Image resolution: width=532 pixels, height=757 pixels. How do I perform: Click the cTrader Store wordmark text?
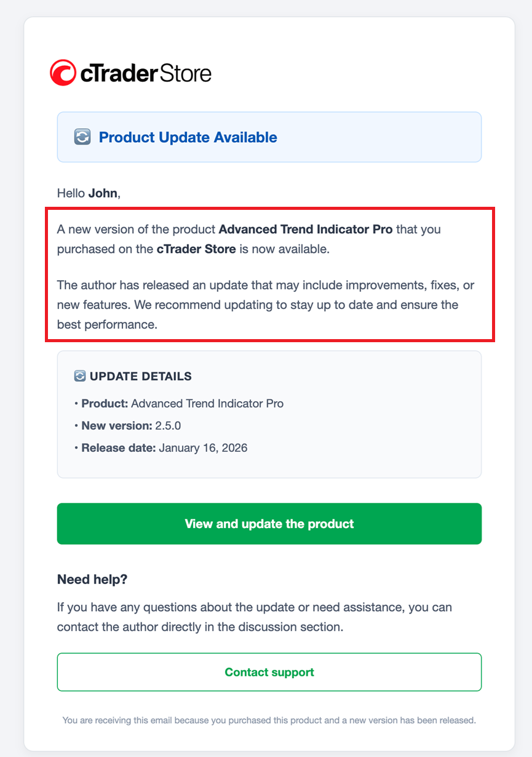tap(146, 73)
